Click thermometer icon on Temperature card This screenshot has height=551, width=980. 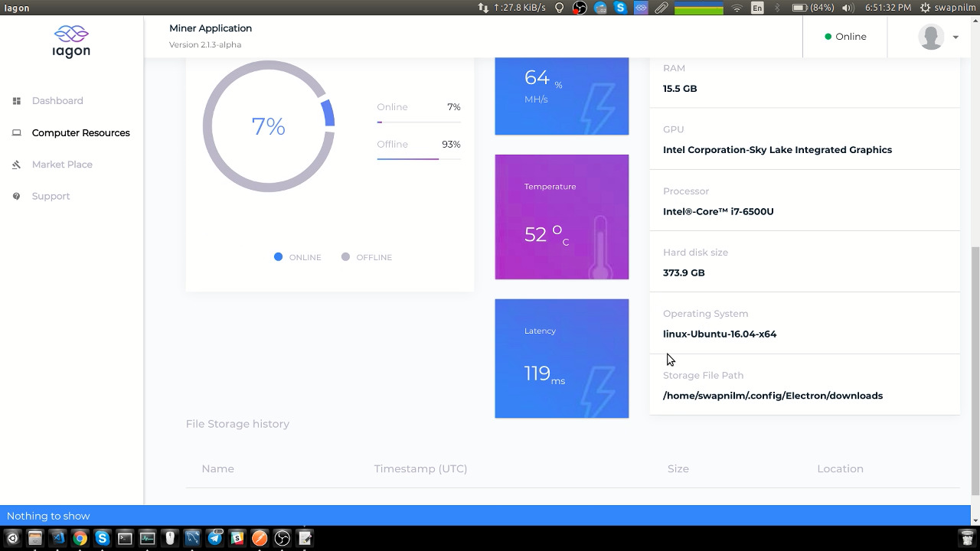(600, 247)
